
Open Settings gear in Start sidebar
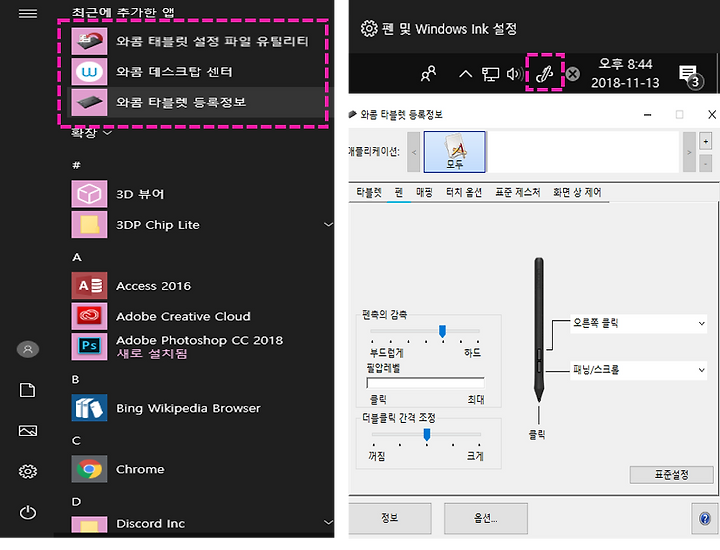28,471
